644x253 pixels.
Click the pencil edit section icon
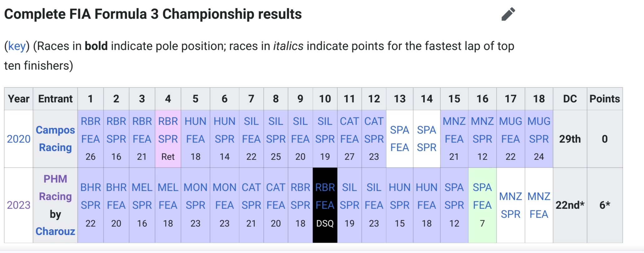click(508, 14)
